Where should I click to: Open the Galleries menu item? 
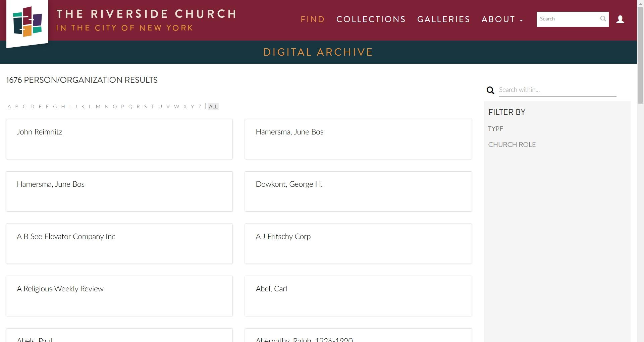point(443,19)
